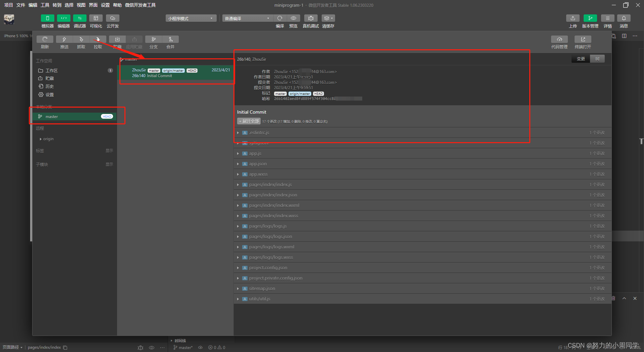Expand the 时间线 timeline section
Screen dimensions: 644x352
coord(178,341)
